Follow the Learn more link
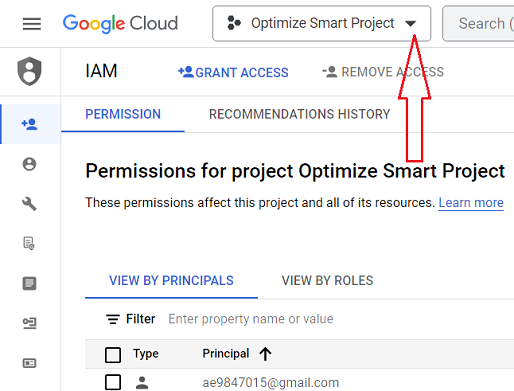Viewport: 514px width, 391px height. click(471, 203)
